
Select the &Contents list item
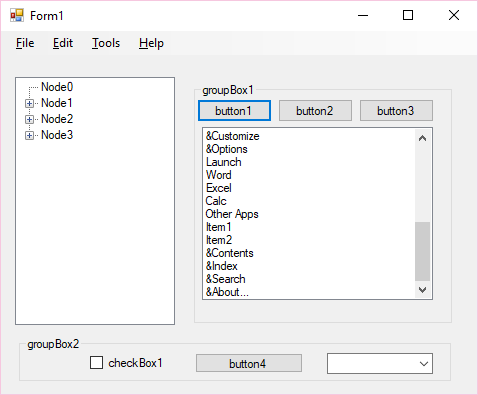pyautogui.click(x=229, y=253)
